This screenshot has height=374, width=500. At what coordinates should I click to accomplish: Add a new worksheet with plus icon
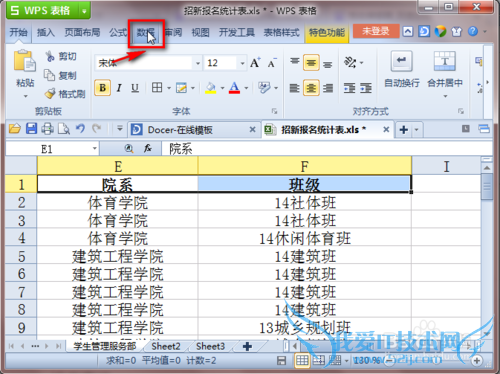pyautogui.click(x=247, y=346)
